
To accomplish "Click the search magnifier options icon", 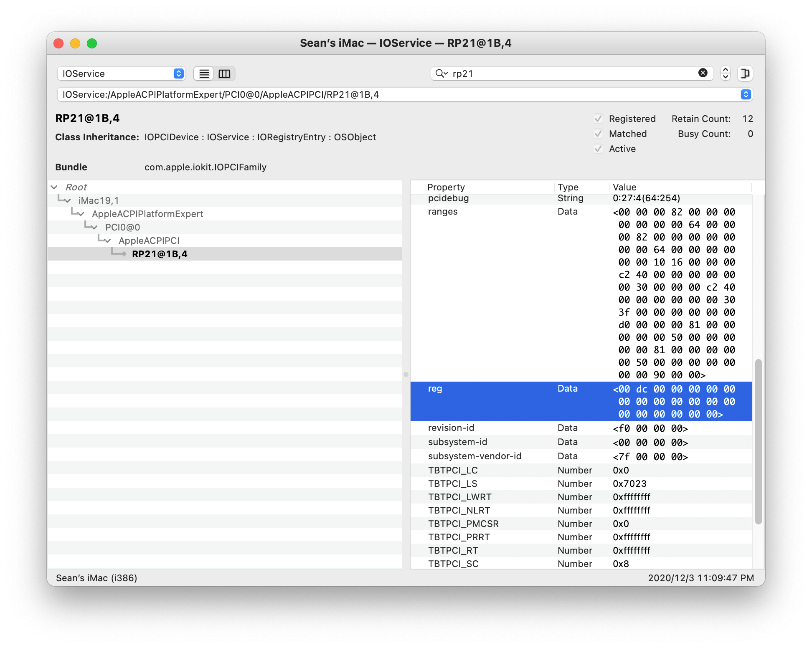I will coord(442,73).
